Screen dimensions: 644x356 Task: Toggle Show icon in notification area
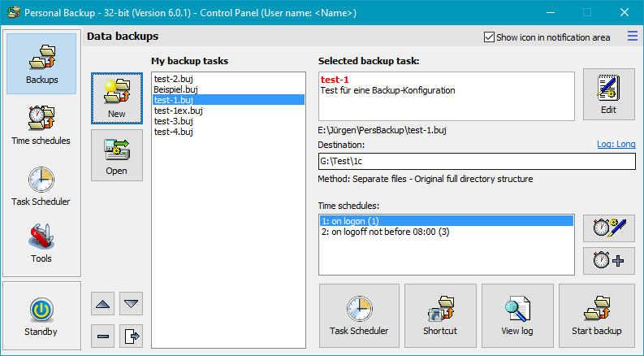489,37
